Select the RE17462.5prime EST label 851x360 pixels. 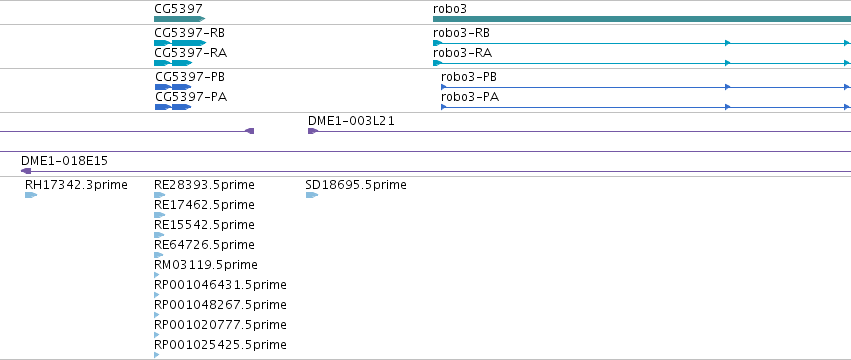click(204, 205)
